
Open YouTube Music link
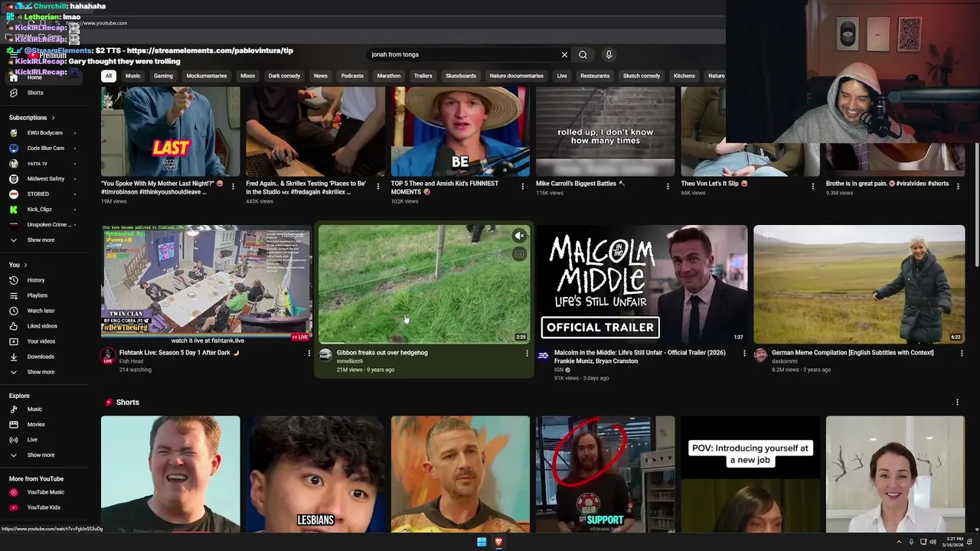coord(45,492)
